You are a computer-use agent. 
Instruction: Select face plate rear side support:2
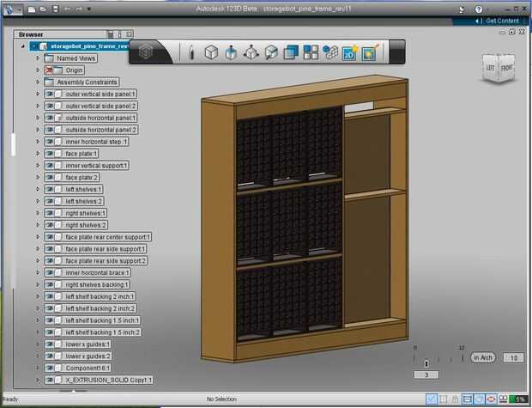pos(96,261)
